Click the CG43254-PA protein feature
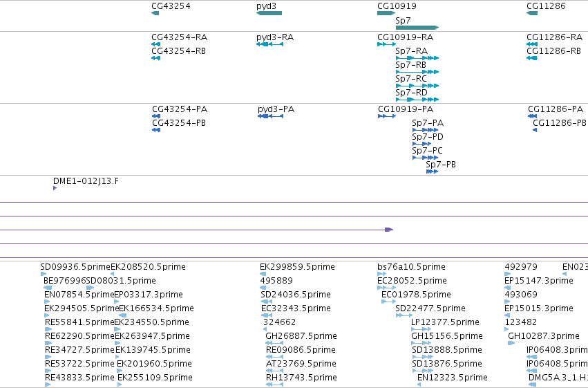588x388 pixels. 156,116
